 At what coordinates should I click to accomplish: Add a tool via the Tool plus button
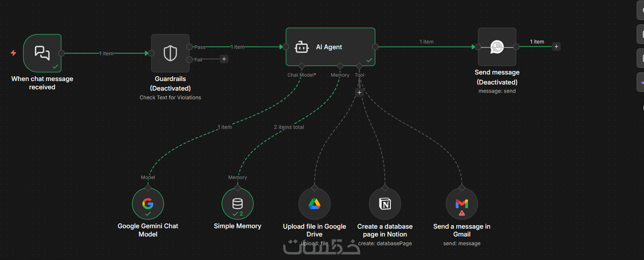[359, 92]
